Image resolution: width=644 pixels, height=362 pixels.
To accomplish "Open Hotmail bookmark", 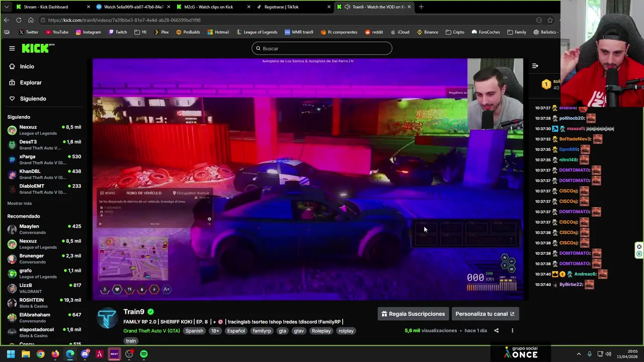I will click(218, 32).
